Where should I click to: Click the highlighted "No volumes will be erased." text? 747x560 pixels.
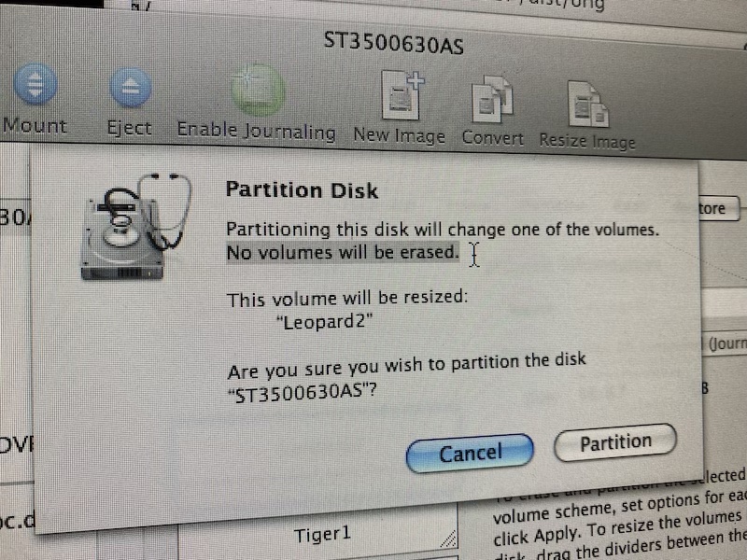click(x=343, y=252)
